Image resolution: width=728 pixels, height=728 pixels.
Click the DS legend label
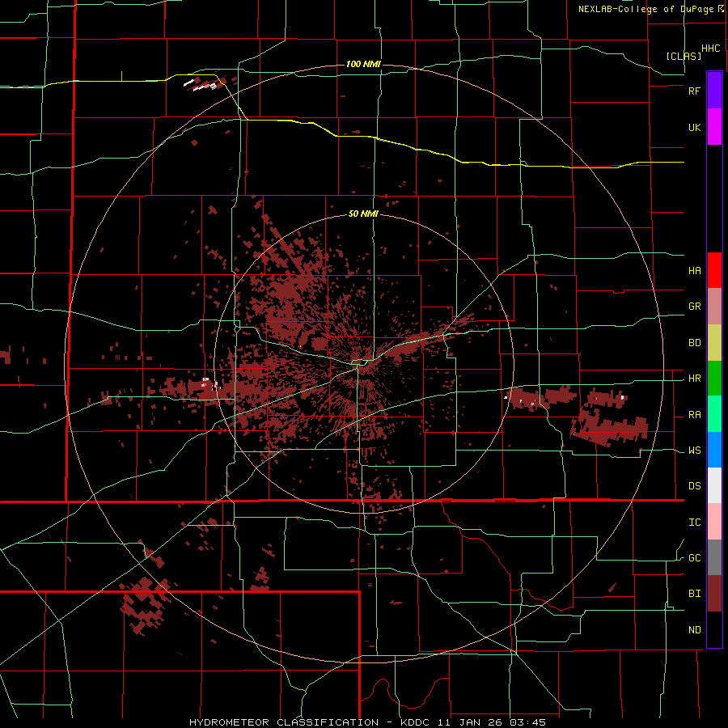(694, 486)
